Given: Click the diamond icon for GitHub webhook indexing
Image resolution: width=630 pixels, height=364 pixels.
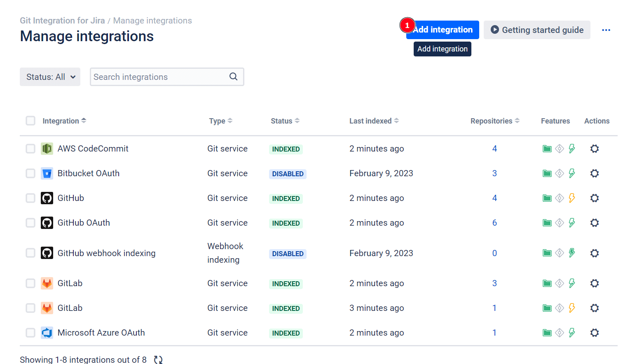Looking at the screenshot, I should pyautogui.click(x=560, y=253).
